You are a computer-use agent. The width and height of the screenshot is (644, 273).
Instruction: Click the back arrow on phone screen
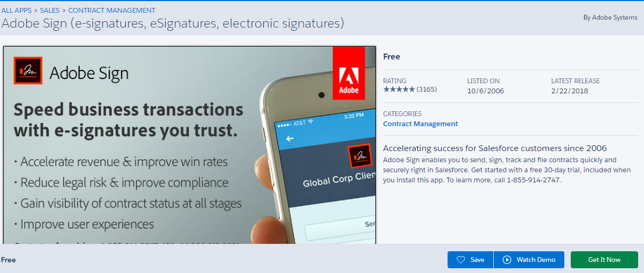coord(290,139)
